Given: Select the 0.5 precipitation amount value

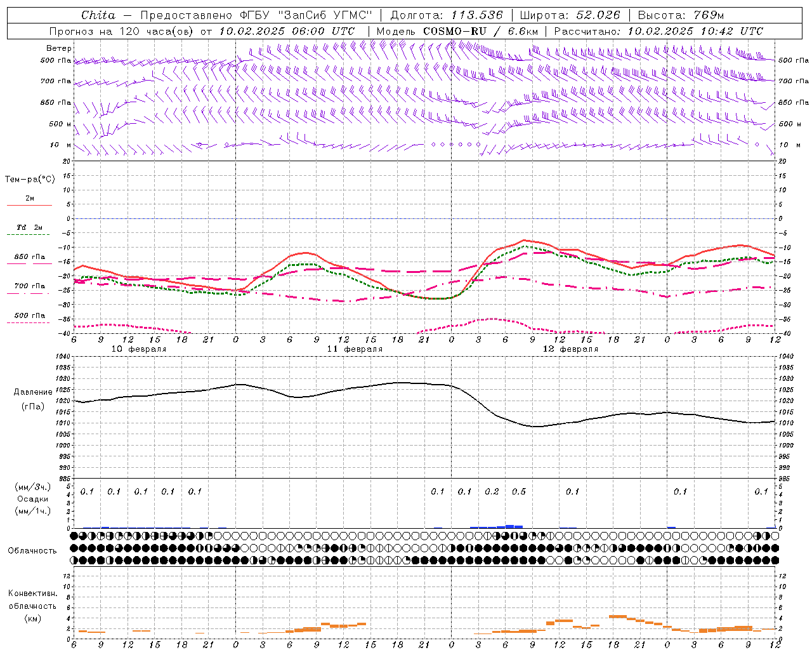Looking at the screenshot, I should point(519,492).
